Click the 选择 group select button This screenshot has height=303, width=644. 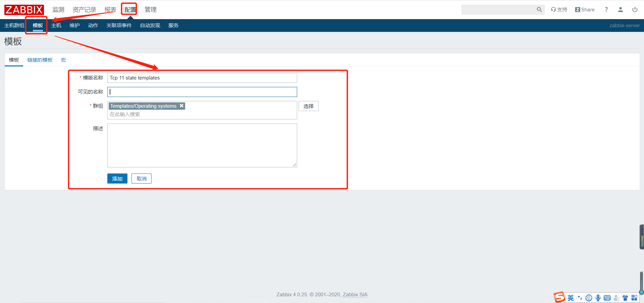pos(309,106)
